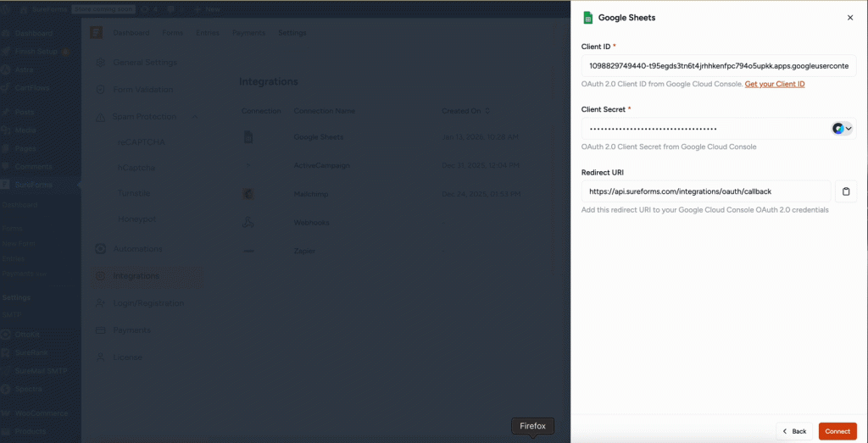Open the Get your Client ID link
Viewport: 868px width, 443px height.
(775, 85)
